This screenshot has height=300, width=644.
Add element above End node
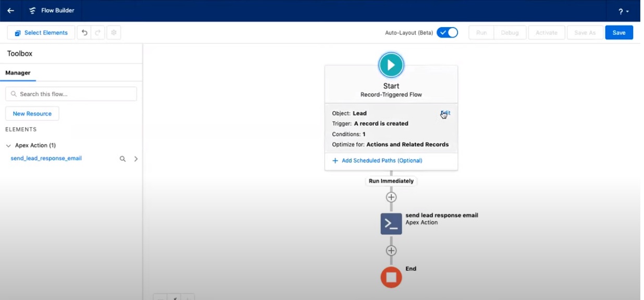coord(391,250)
